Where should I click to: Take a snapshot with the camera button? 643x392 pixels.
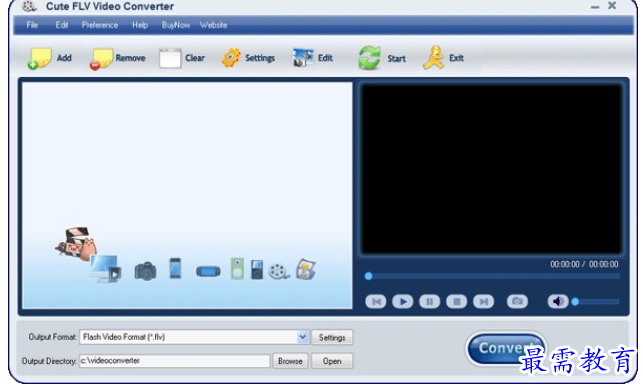coord(517,301)
